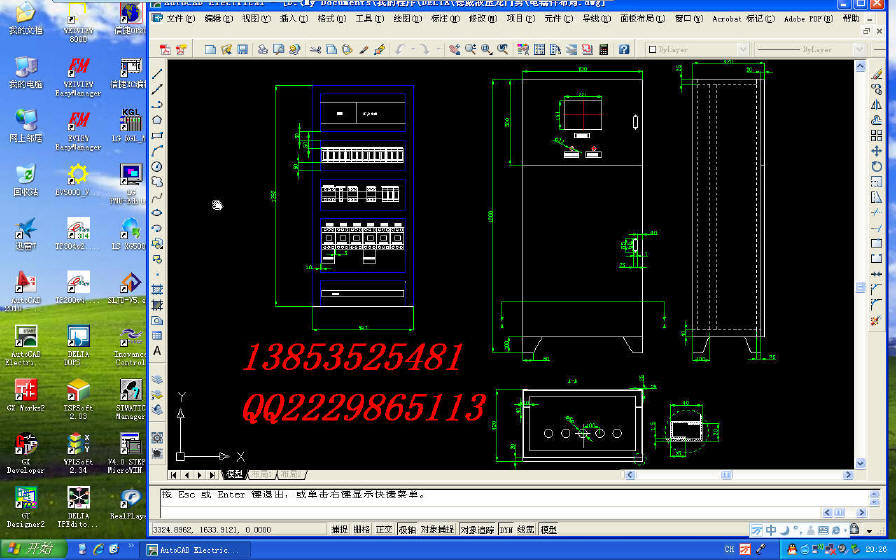Click the Help question mark icon
Image resolution: width=896 pixels, height=560 pixels.
(624, 49)
